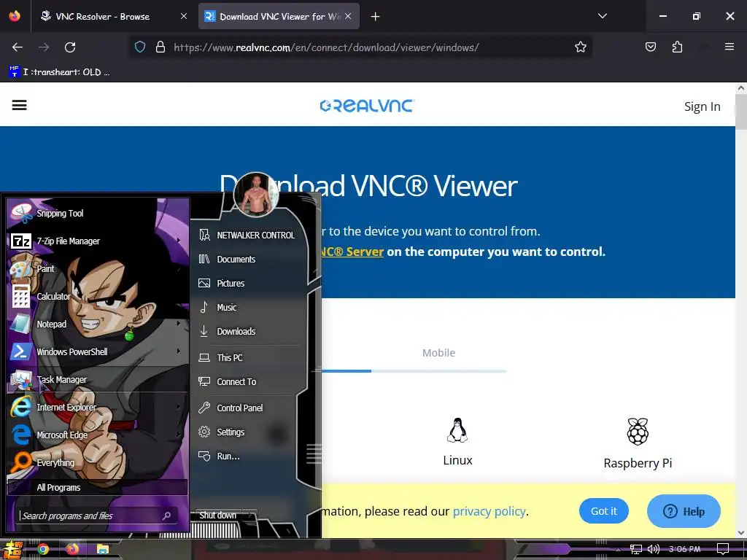Launch the Everything search app

coord(97,462)
